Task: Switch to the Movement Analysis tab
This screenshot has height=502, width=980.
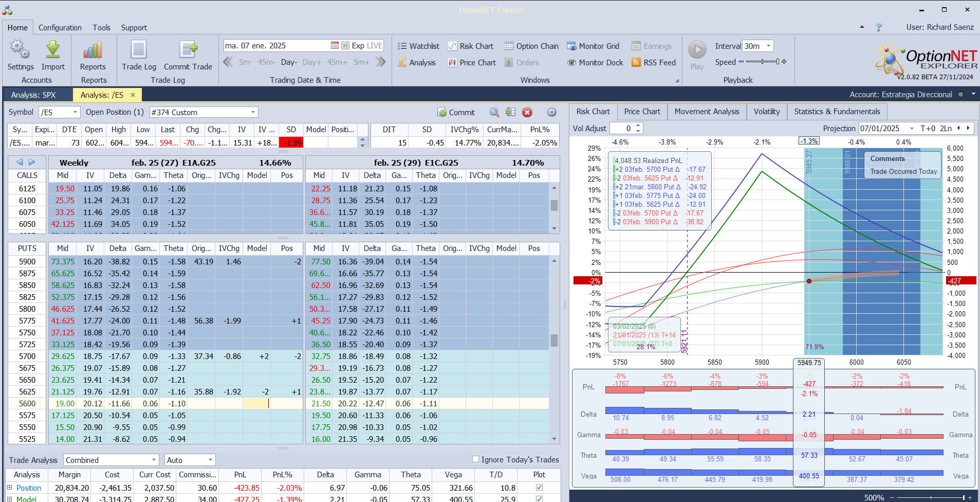Action: pyautogui.click(x=707, y=112)
